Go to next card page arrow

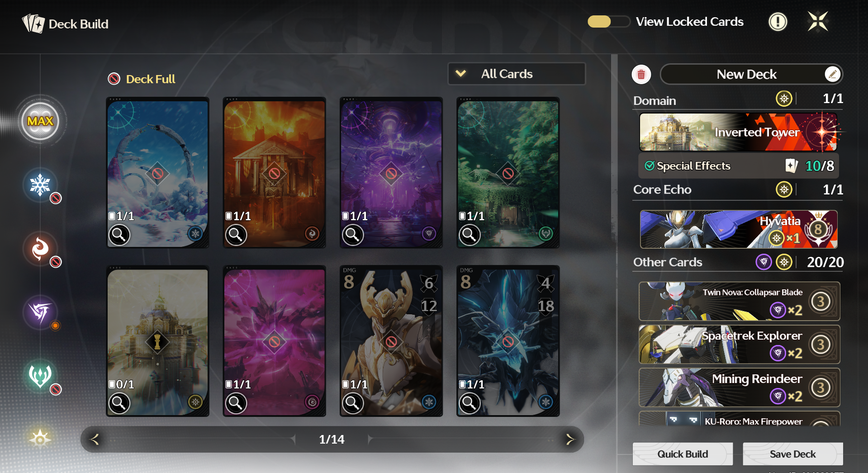click(570, 439)
